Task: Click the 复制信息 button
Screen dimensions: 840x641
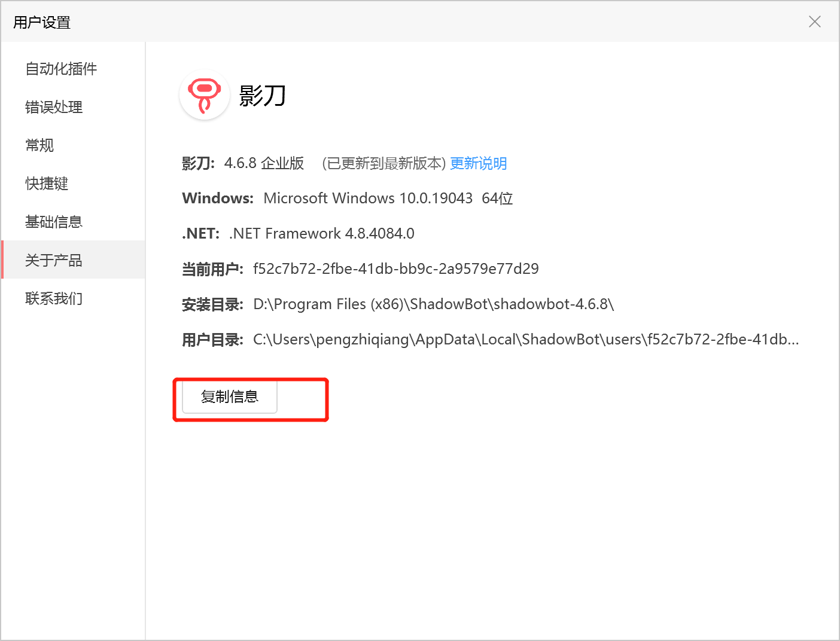Action: pos(230,396)
